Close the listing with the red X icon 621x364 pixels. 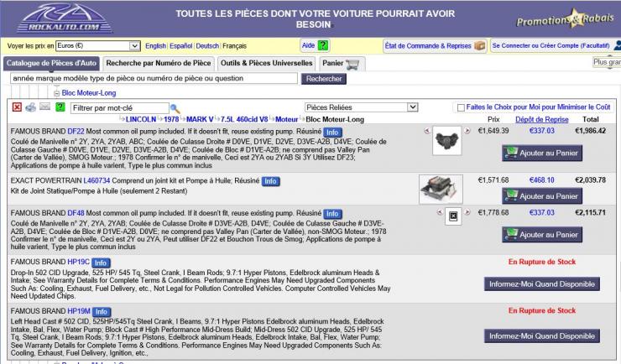point(17,107)
